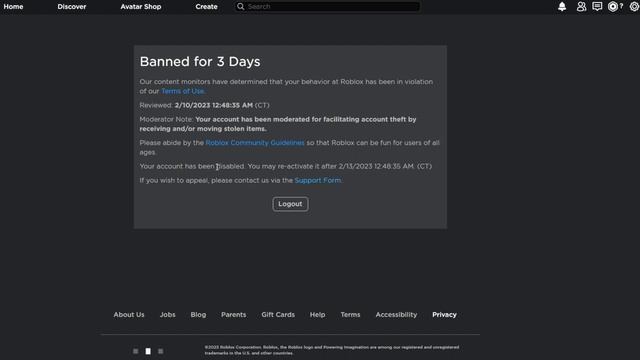Image resolution: width=640 pixels, height=360 pixels.
Task: Click the bold moderator note about account theft
Action: (x=278, y=124)
